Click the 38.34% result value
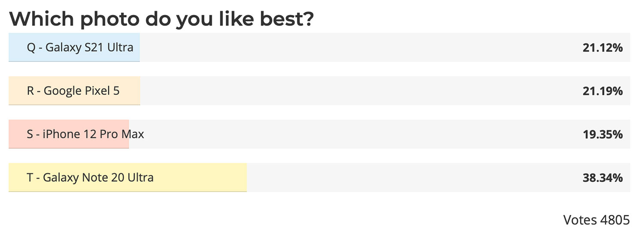 pyautogui.click(x=602, y=178)
